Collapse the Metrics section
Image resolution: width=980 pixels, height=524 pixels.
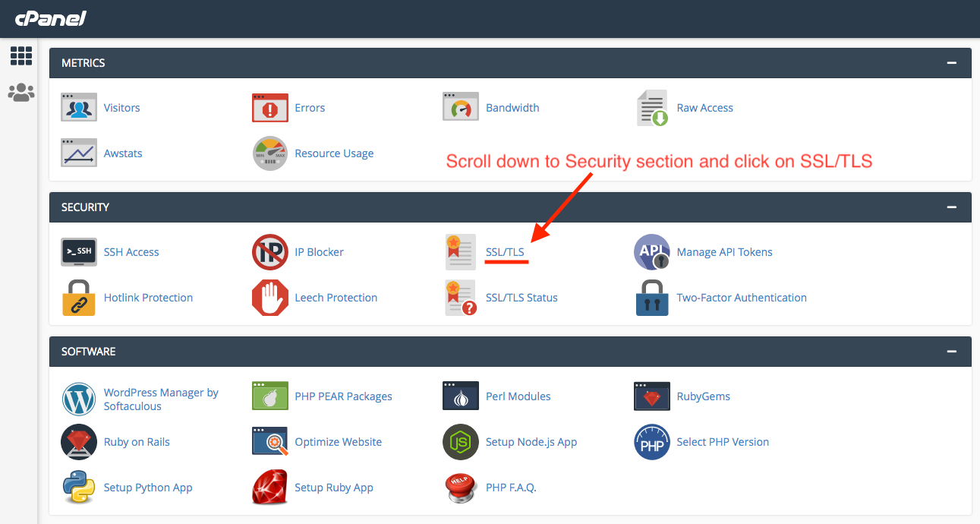click(951, 63)
